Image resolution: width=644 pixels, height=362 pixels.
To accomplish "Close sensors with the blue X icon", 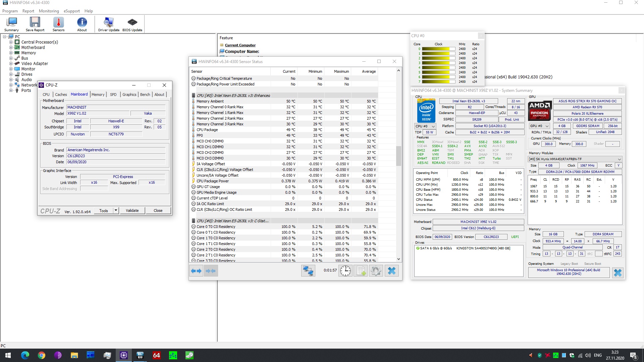I will (391, 270).
